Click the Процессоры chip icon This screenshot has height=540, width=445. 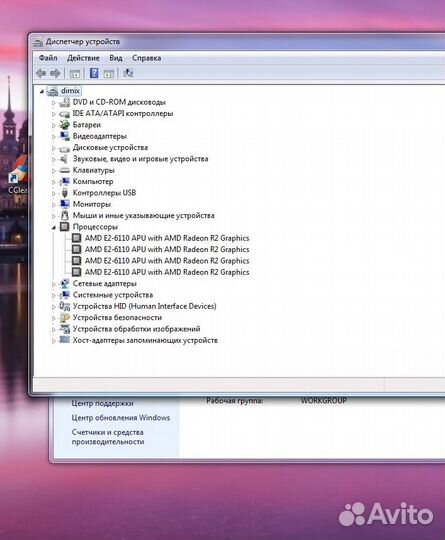point(64,227)
